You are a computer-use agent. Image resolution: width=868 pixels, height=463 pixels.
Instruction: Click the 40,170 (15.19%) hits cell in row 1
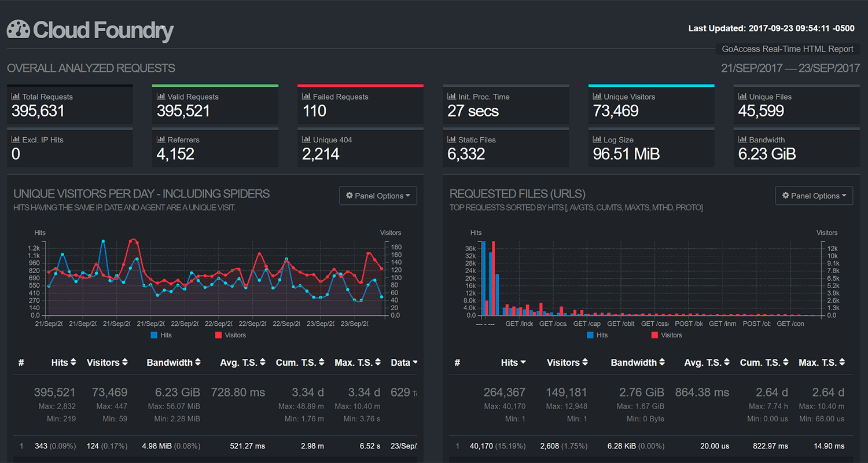point(498,446)
